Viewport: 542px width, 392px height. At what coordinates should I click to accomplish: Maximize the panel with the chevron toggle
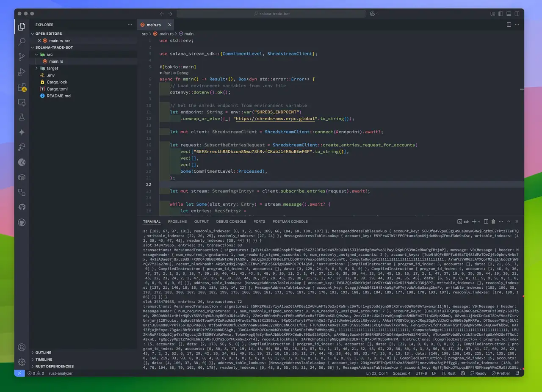509,221
